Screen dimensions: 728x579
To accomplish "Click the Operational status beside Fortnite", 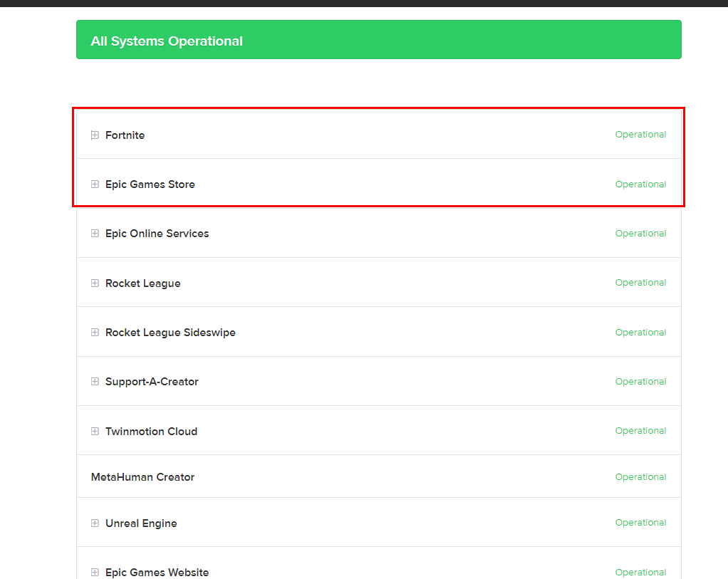I will click(x=640, y=134).
